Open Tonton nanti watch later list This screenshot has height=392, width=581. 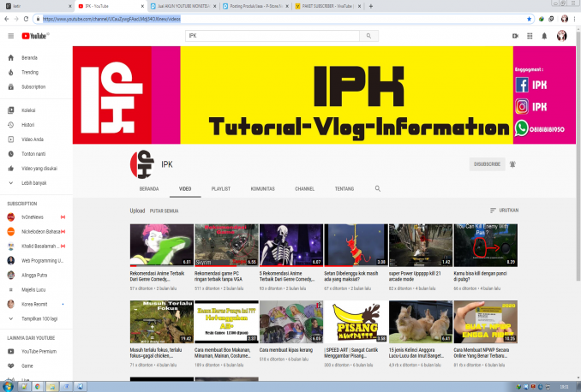pos(33,153)
